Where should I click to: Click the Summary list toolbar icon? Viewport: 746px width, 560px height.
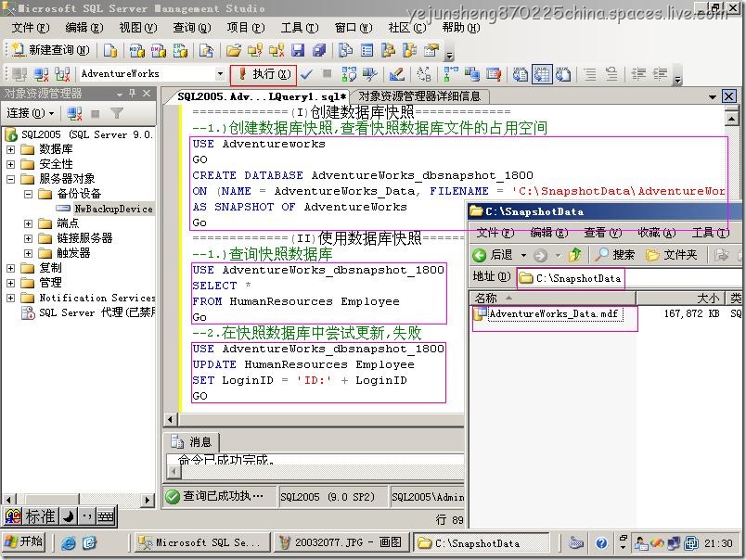click(x=367, y=50)
